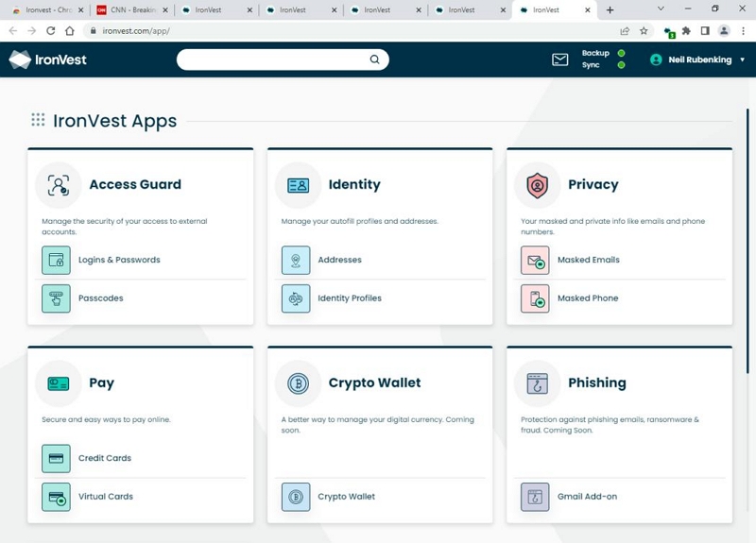Open the Masked Phone icon

tap(535, 298)
